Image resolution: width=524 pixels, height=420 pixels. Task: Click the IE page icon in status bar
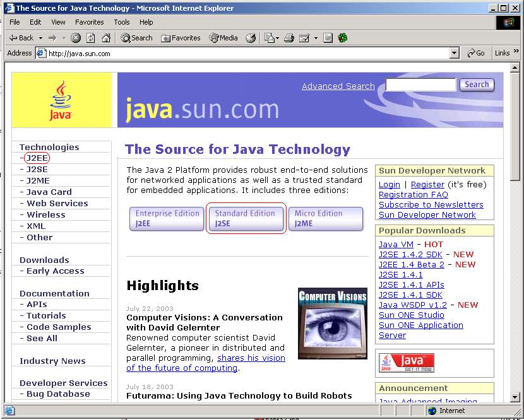pos(9,411)
